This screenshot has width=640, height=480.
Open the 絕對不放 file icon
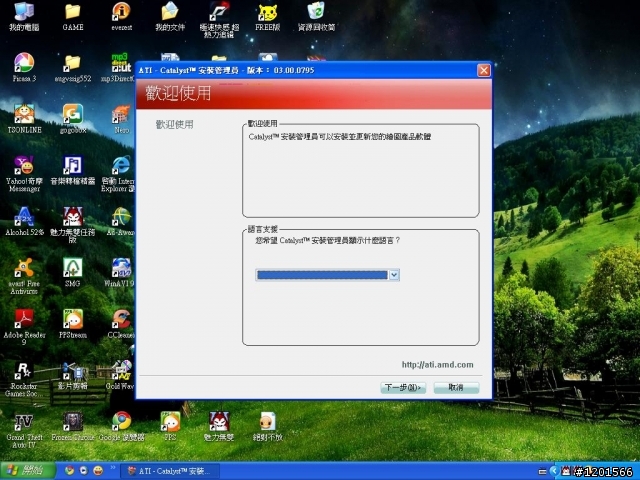tap(267, 427)
